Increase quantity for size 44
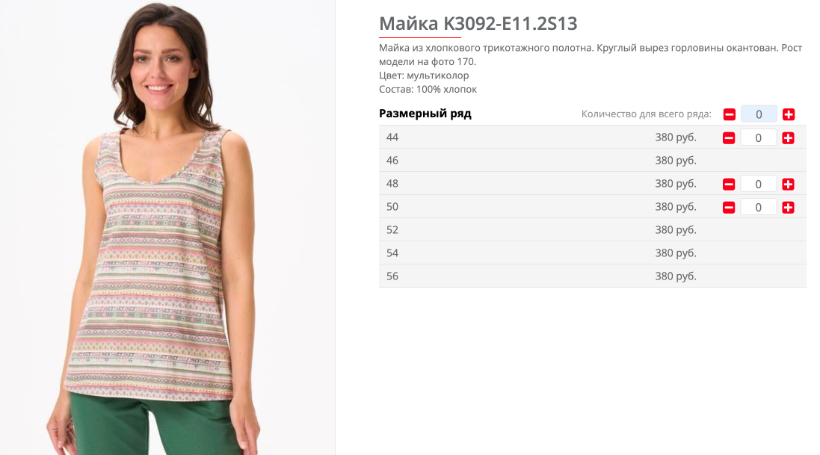The width and height of the screenshot is (820, 455). pyautogui.click(x=788, y=138)
